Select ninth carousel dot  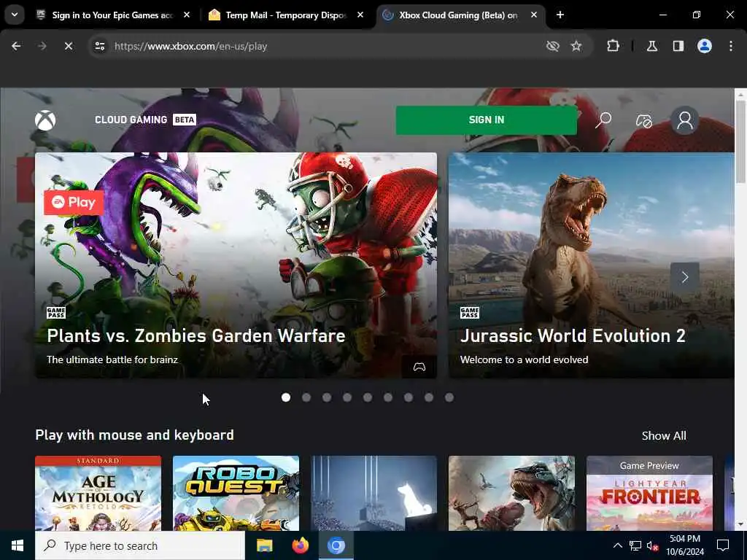(x=449, y=397)
